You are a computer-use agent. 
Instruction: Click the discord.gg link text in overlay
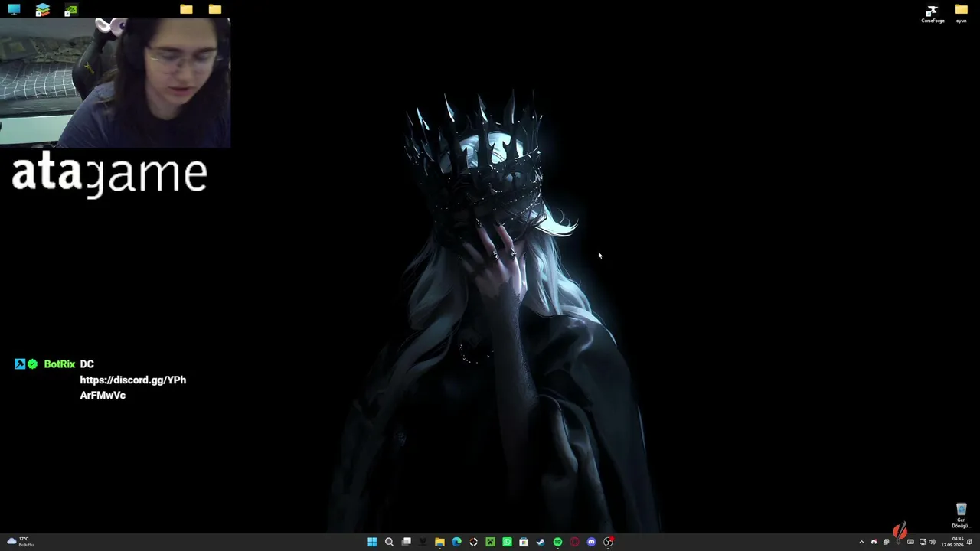[x=133, y=387]
